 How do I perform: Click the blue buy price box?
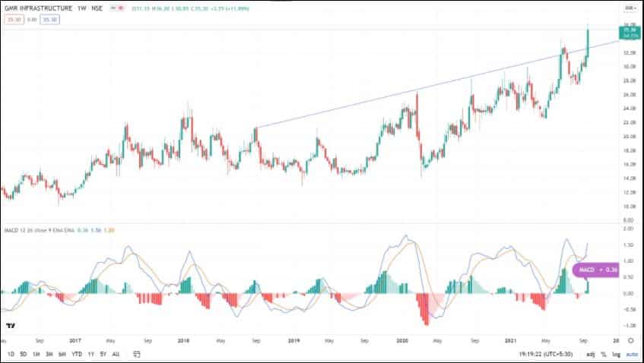(49, 19)
